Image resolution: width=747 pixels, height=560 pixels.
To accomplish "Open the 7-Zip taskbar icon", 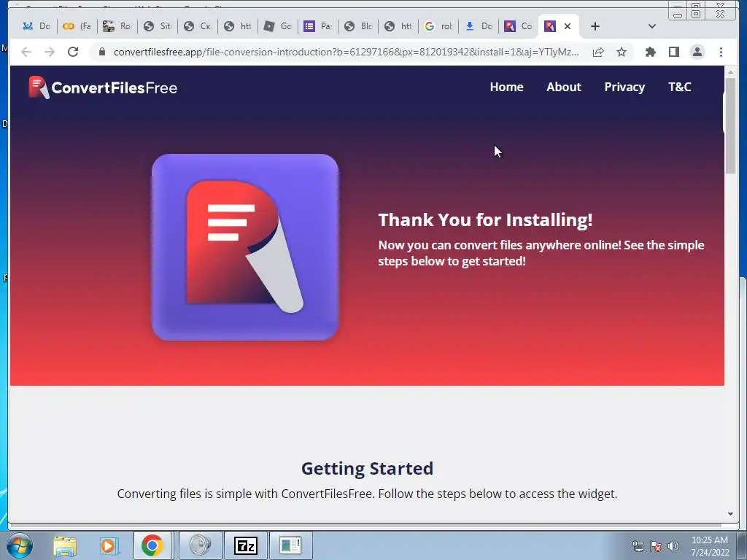I will (246, 545).
